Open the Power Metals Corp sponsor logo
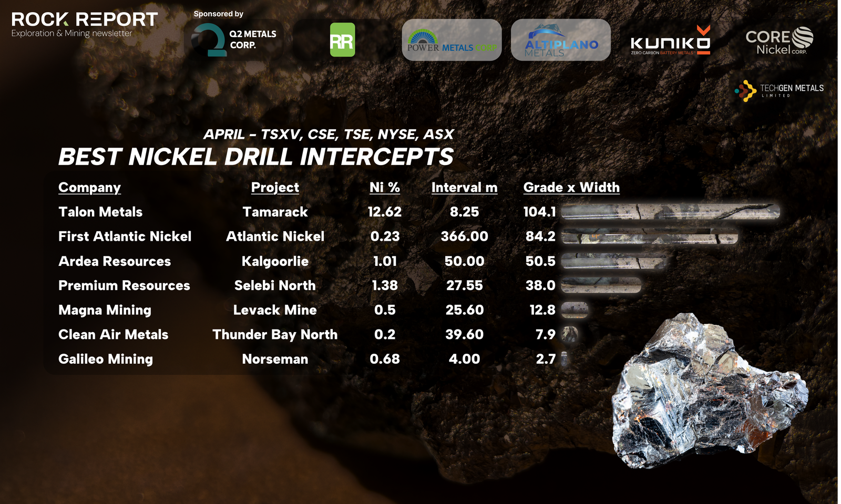This screenshot has height=504, width=841. point(452,40)
